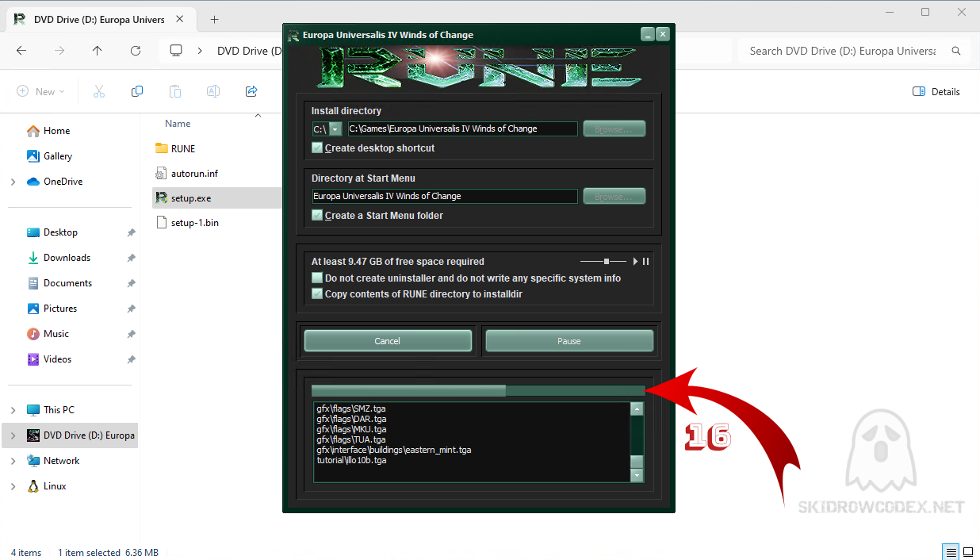Click the Explorer forward arrow
The image size is (980, 560).
pos(59,51)
